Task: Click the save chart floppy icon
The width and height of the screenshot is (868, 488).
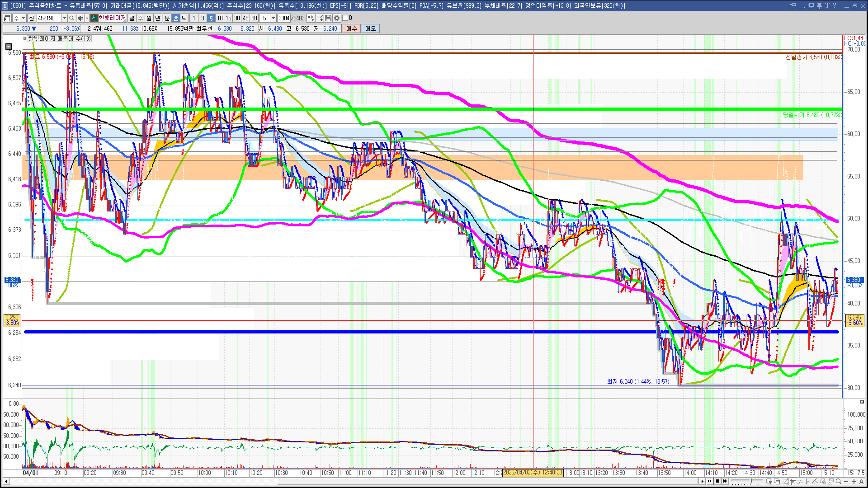Action: click(328, 18)
